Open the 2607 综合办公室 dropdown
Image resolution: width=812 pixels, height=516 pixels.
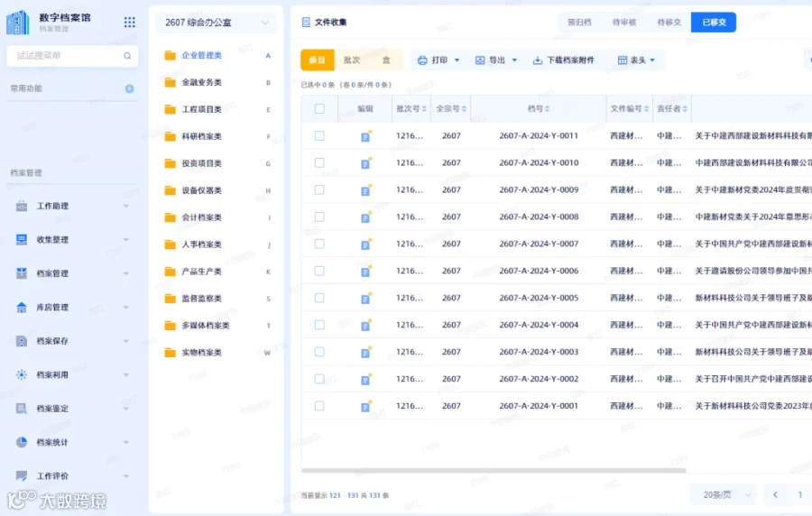click(x=217, y=23)
